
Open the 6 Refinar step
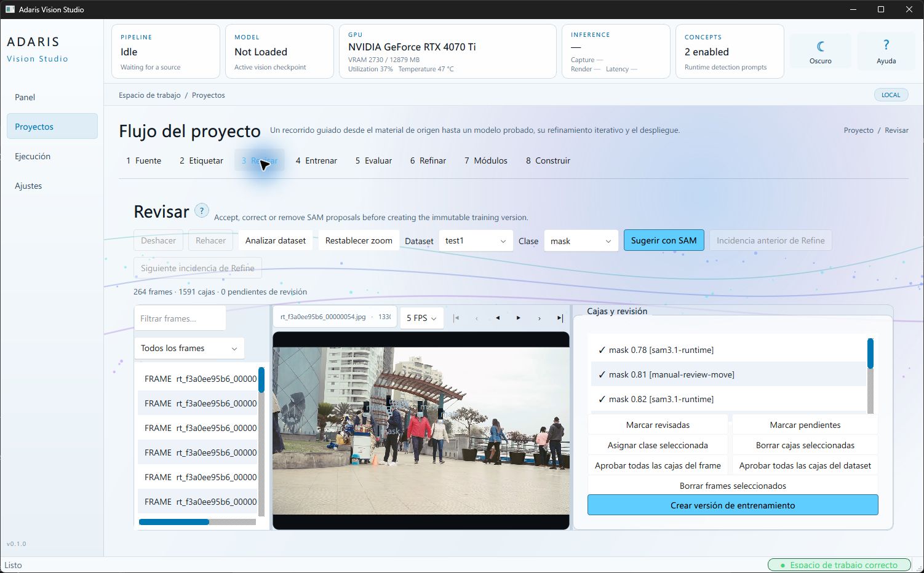coord(428,160)
